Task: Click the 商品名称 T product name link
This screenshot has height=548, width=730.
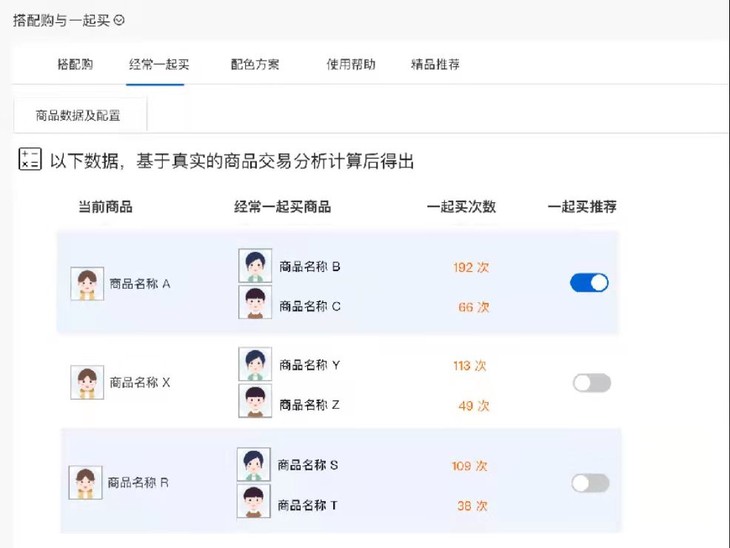Action: [x=308, y=505]
